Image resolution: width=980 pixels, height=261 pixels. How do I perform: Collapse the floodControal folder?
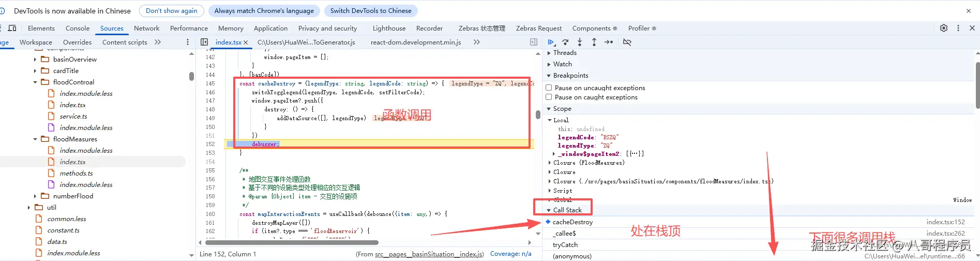click(35, 82)
